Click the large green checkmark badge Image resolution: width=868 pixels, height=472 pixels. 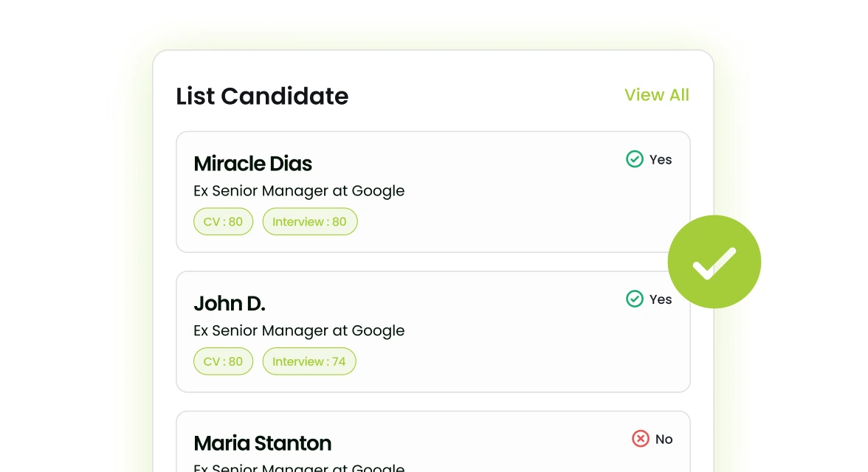(x=714, y=262)
